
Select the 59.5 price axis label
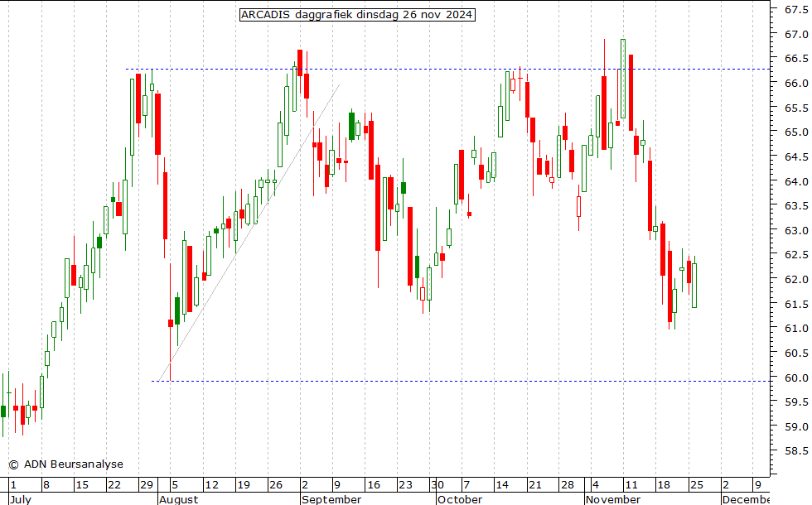[x=796, y=402]
